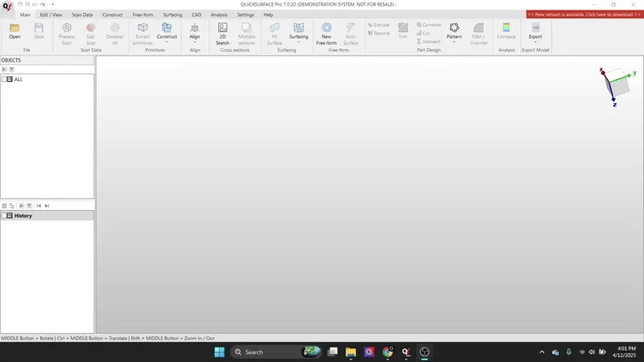Click the new version download banner

[584, 14]
